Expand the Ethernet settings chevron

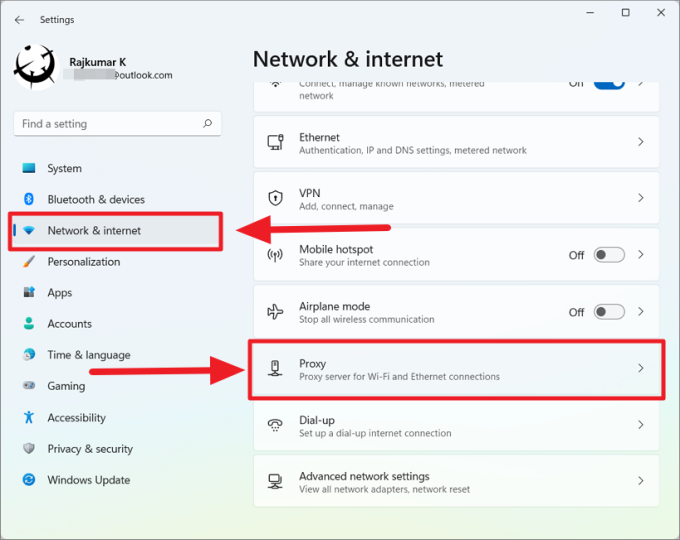pyautogui.click(x=641, y=143)
